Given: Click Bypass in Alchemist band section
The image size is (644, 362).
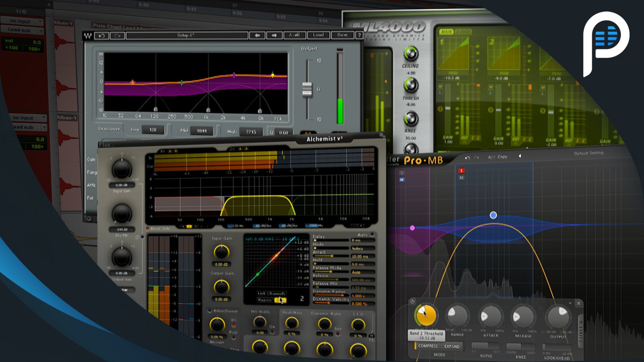Looking at the screenshot, I should click(x=265, y=300).
